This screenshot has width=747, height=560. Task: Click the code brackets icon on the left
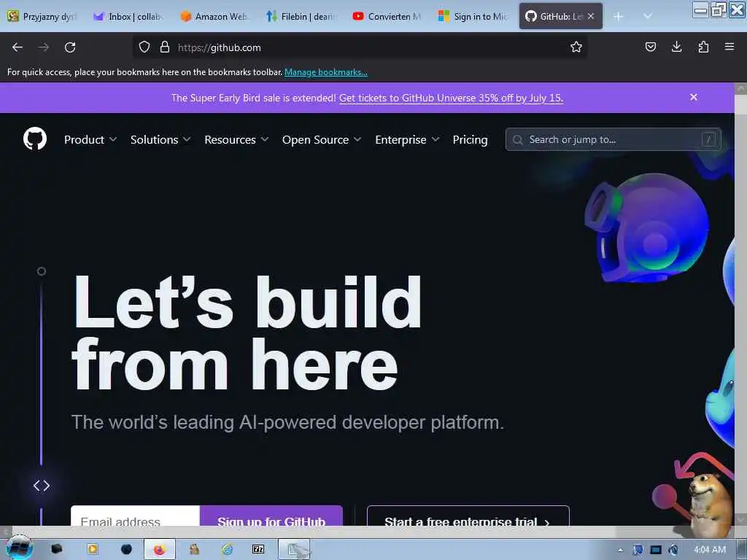(42, 485)
